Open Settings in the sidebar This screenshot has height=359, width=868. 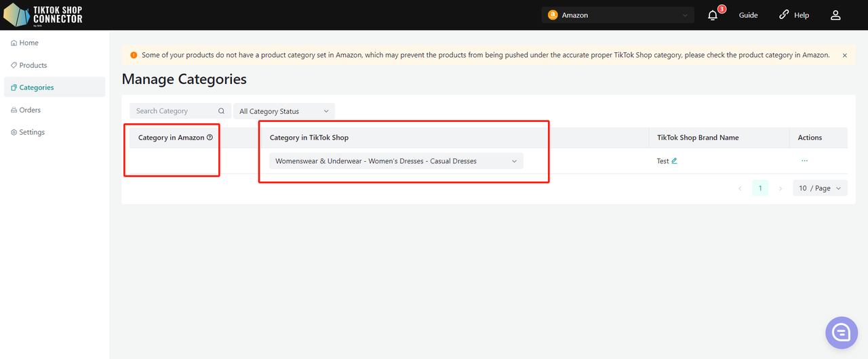point(32,132)
